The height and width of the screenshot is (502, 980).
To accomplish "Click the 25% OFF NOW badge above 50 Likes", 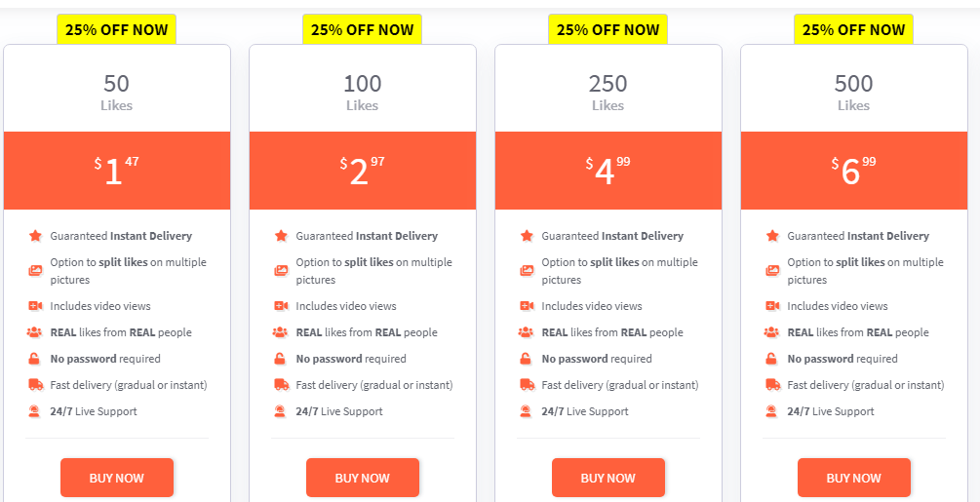I will coord(116,29).
